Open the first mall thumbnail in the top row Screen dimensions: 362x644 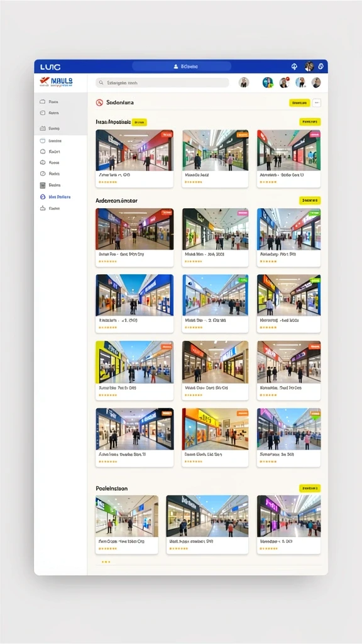[134, 150]
